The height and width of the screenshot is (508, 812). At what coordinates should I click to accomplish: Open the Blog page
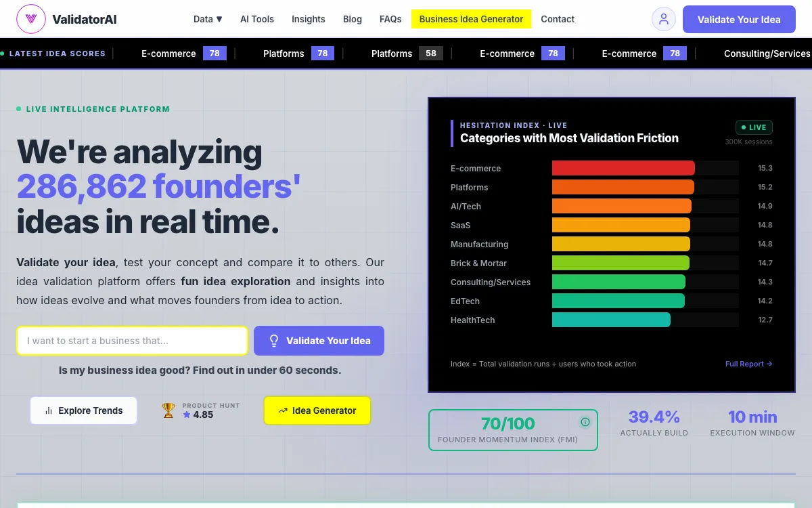[353, 19]
